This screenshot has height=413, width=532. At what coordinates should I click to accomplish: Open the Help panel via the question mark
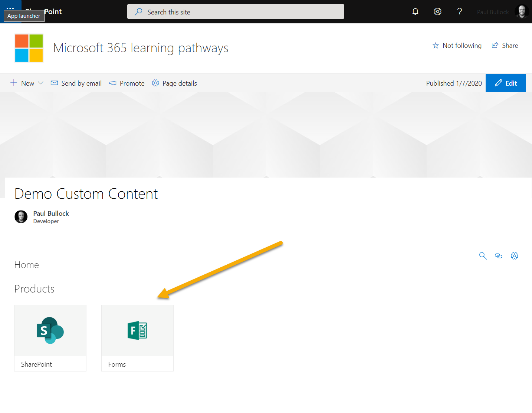(460, 11)
